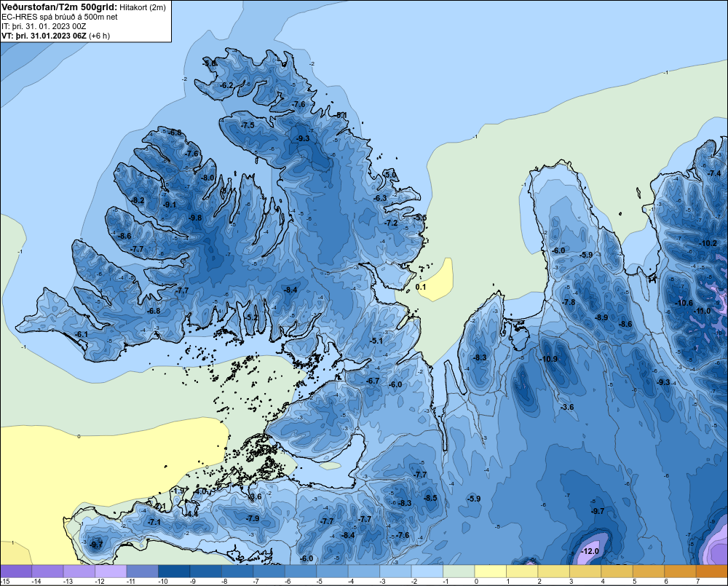Click the 'EC-HRES spá brúuð á 500m net' line

60,17
